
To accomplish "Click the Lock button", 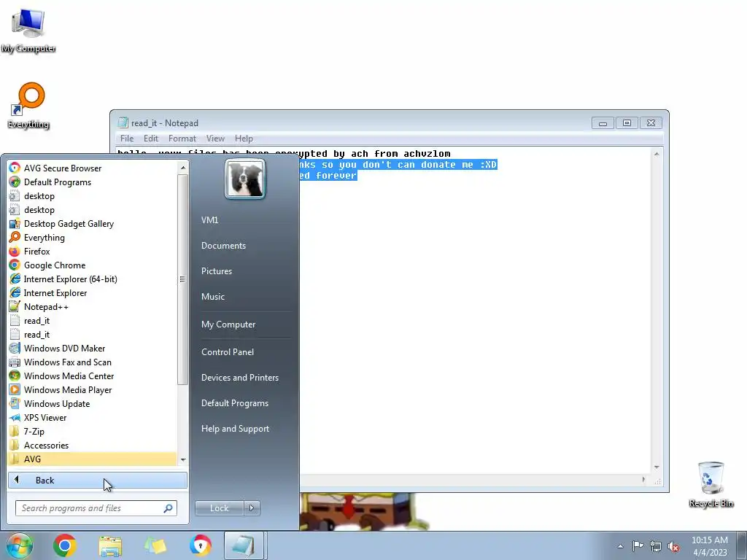I will pos(219,508).
